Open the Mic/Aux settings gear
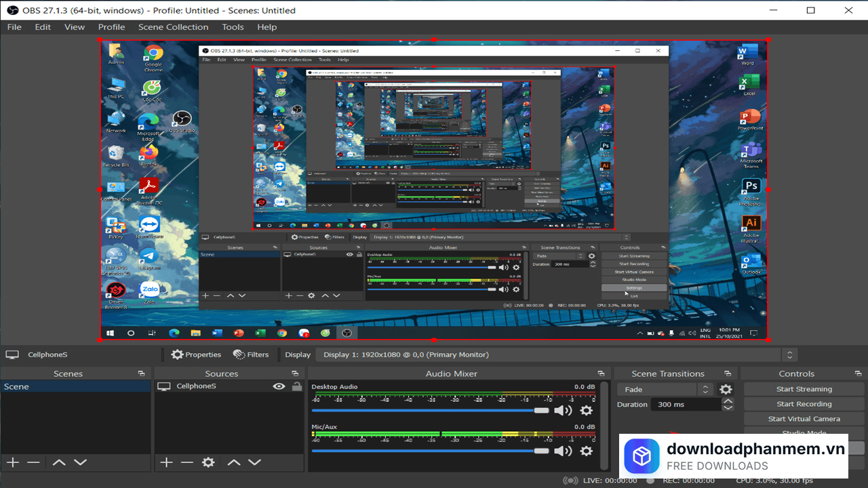 tap(587, 451)
